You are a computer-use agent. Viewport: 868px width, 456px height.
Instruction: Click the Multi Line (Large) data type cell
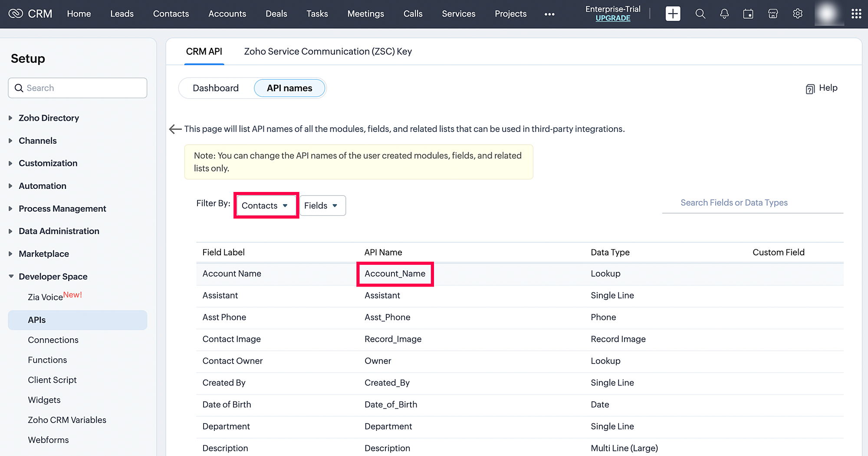click(625, 448)
